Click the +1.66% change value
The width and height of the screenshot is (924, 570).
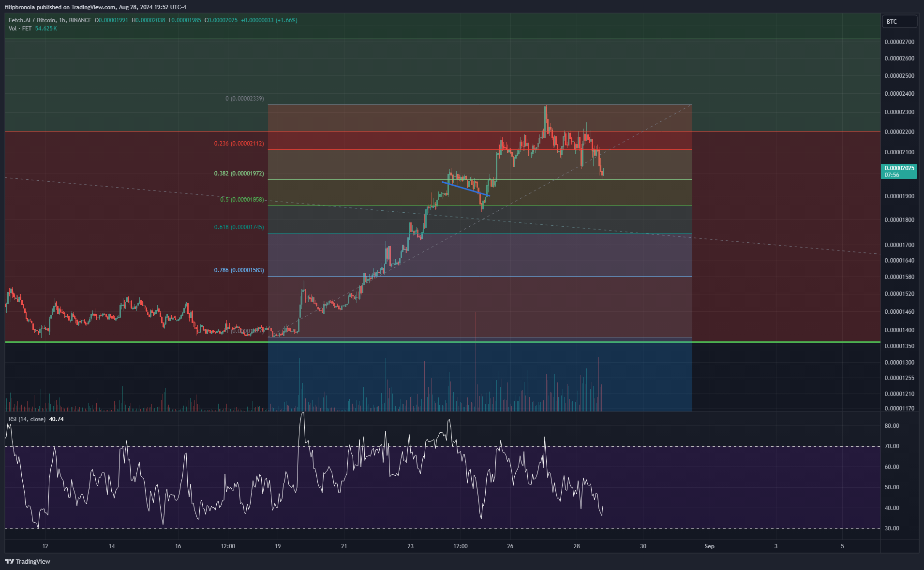(x=286, y=20)
